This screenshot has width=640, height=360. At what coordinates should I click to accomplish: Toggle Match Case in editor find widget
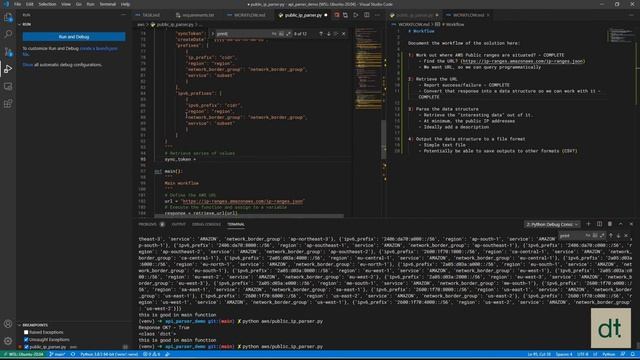click(x=274, y=34)
